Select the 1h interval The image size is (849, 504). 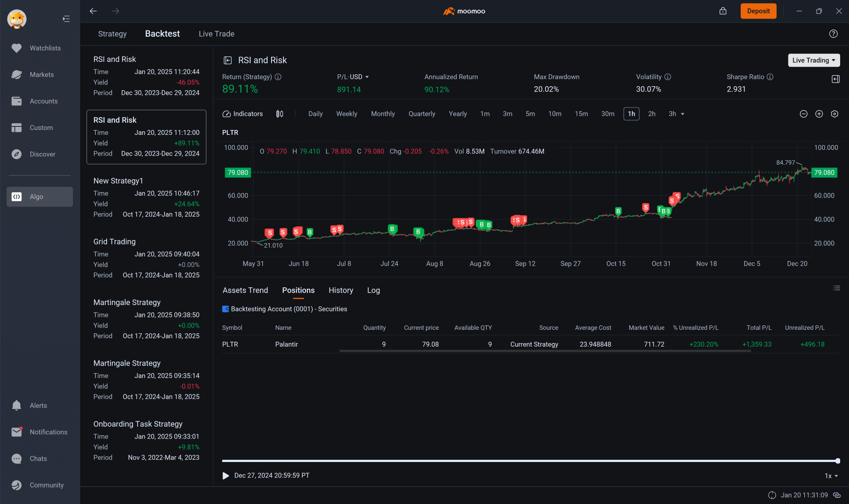tap(631, 114)
